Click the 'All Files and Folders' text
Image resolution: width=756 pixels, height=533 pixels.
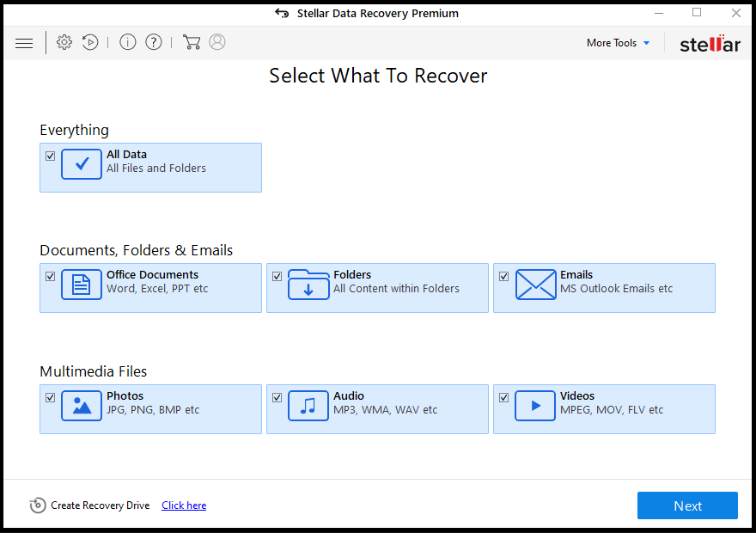[x=156, y=168]
